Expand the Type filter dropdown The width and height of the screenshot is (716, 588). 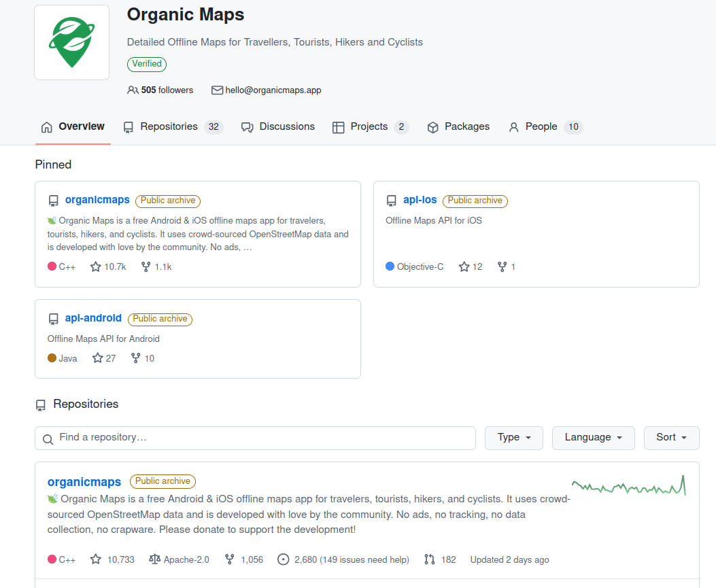pos(513,438)
